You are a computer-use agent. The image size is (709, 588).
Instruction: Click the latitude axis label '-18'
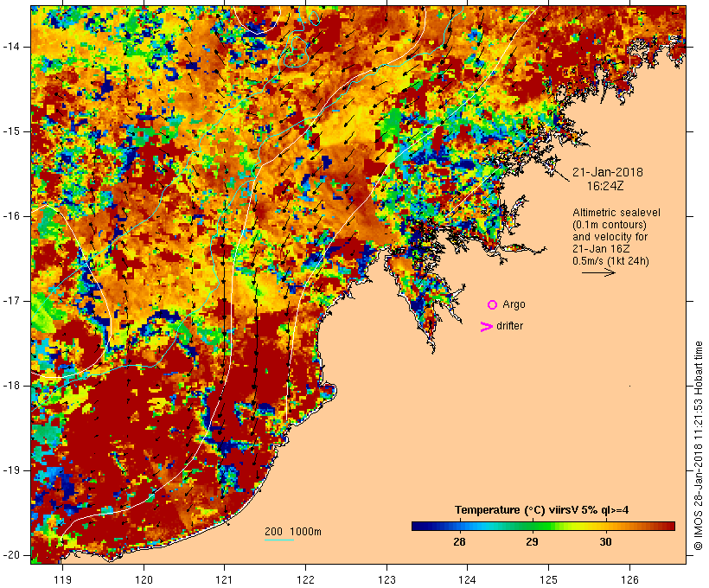pyautogui.click(x=11, y=386)
